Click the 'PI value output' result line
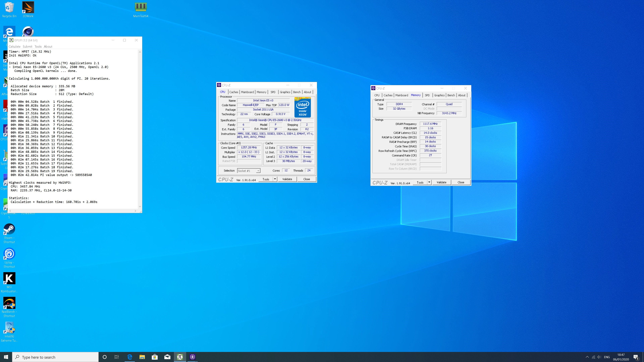 click(x=51, y=175)
